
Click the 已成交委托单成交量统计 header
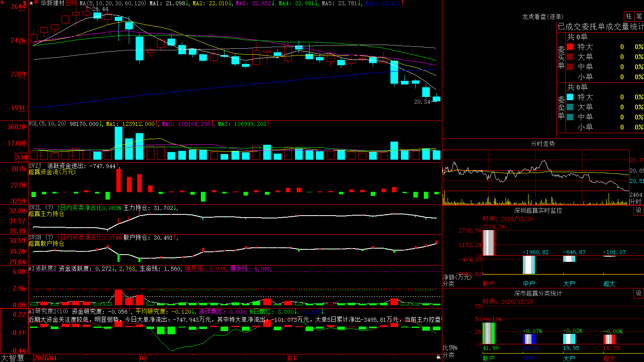[601, 27]
